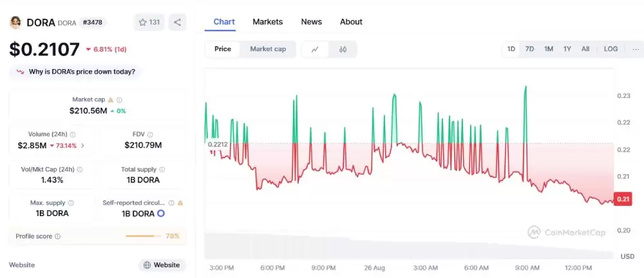Select the Market cap toggle option
The image size is (644, 278).
click(x=268, y=49)
